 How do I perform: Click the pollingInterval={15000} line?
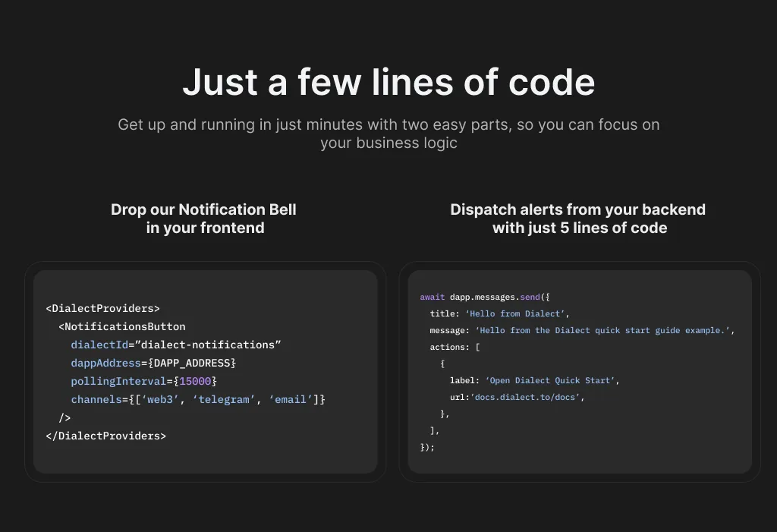point(143,381)
